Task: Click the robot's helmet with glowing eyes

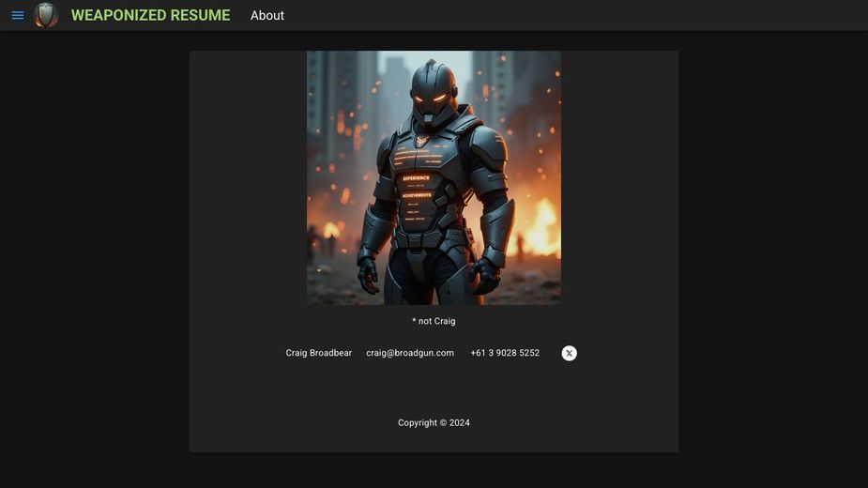Action: (434, 91)
